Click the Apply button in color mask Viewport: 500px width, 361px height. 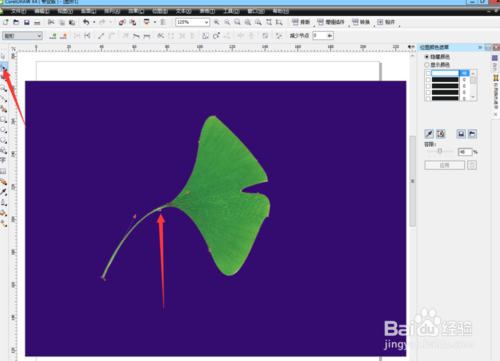coord(444,165)
